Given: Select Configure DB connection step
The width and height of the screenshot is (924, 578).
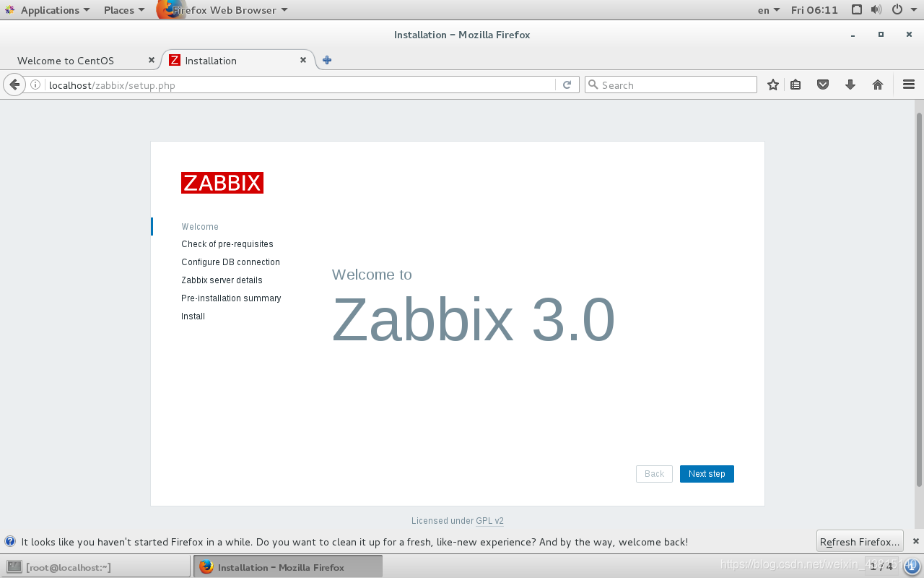Looking at the screenshot, I should click(x=230, y=262).
